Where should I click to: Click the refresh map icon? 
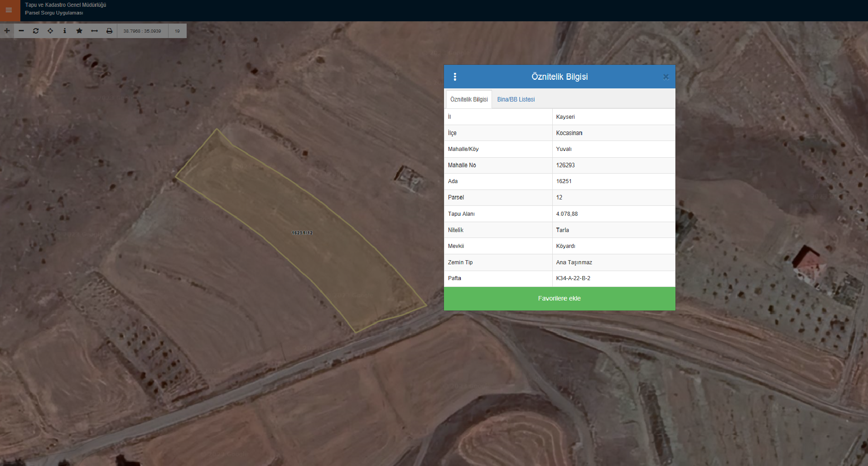pos(36,31)
